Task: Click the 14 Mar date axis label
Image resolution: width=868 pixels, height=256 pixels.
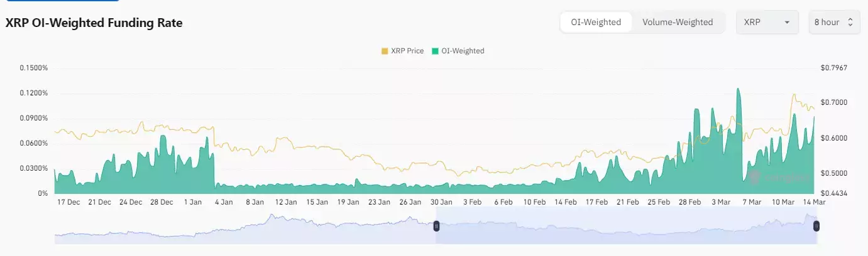Action: coord(815,202)
